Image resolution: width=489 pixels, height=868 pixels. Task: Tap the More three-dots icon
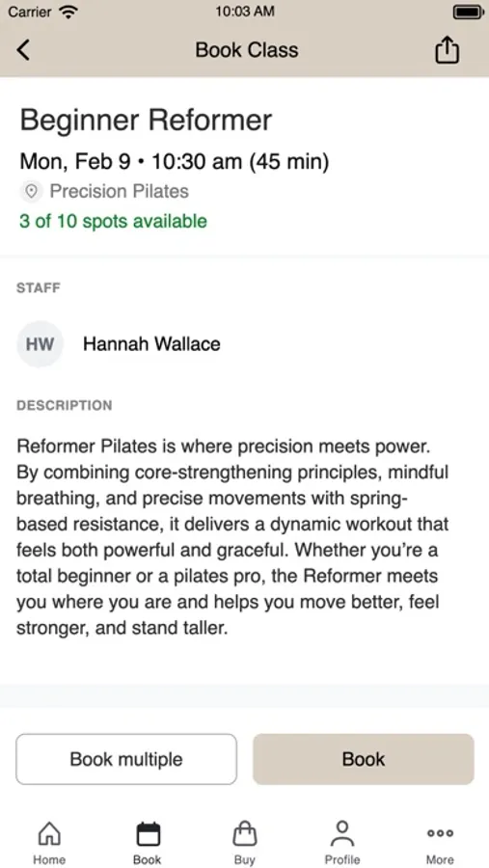tap(440, 833)
